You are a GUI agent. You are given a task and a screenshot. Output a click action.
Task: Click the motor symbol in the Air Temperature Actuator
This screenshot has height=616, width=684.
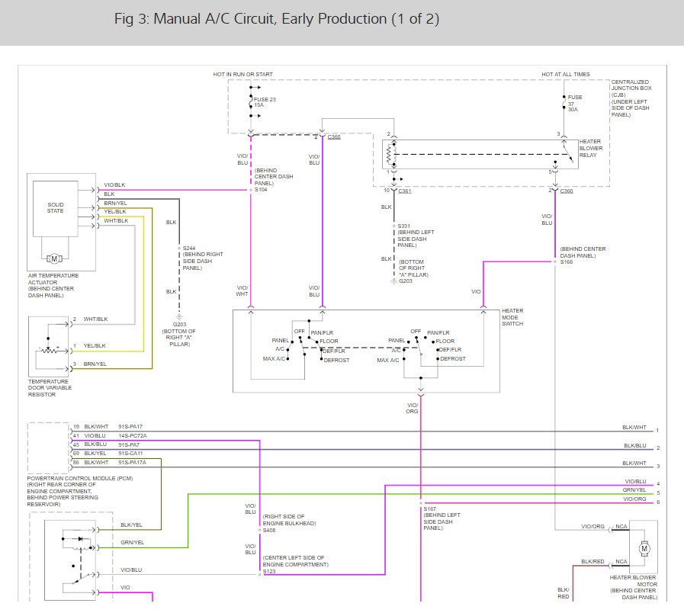(x=54, y=259)
